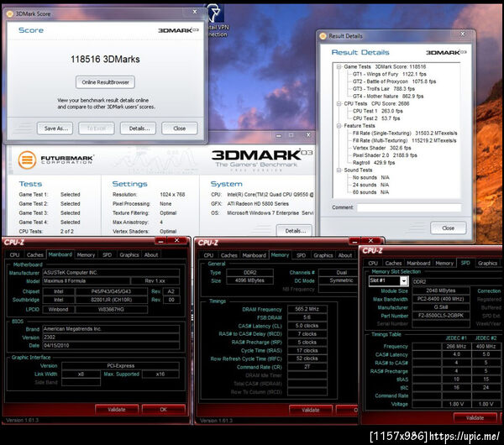The image size is (504, 445).
Task: Open SPD tab in Mainboard CPU-Z window
Action: [107, 254]
